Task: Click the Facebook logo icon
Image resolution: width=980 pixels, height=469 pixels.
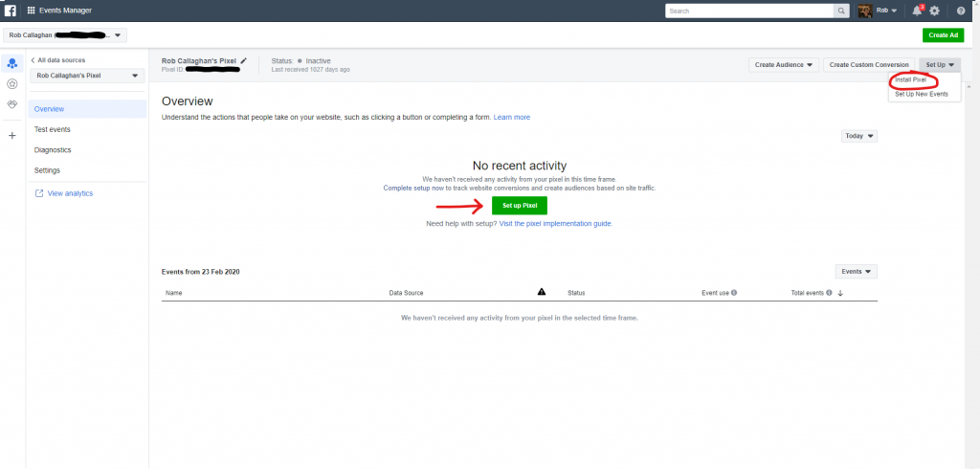Action: click(x=10, y=11)
